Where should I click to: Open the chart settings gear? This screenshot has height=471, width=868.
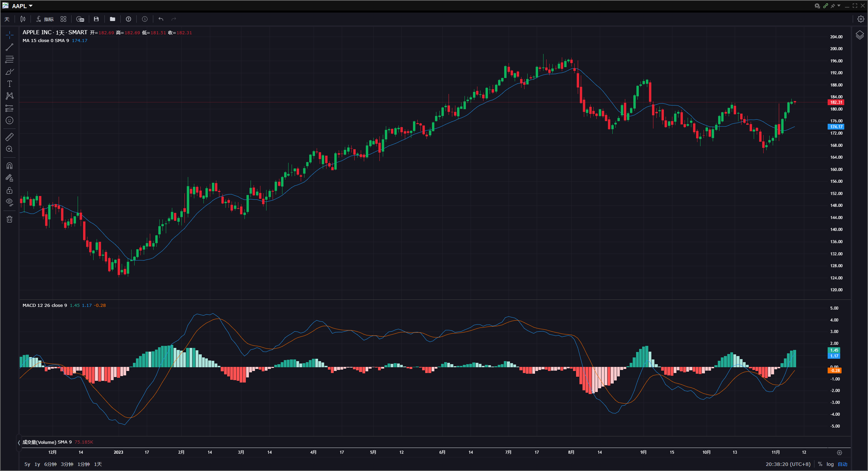pos(861,19)
